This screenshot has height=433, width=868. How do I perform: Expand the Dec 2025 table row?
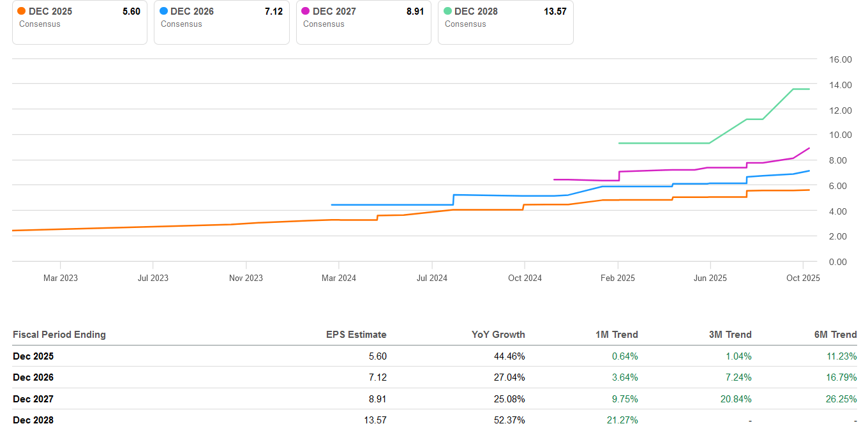coord(33,356)
